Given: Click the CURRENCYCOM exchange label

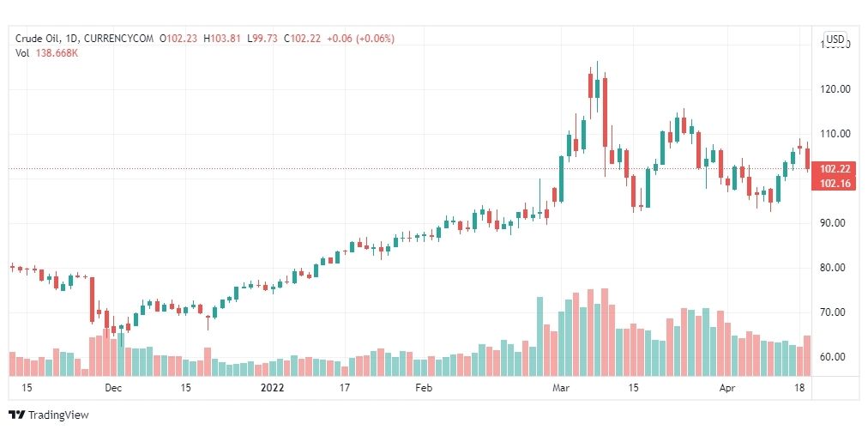Looking at the screenshot, I should (119, 39).
